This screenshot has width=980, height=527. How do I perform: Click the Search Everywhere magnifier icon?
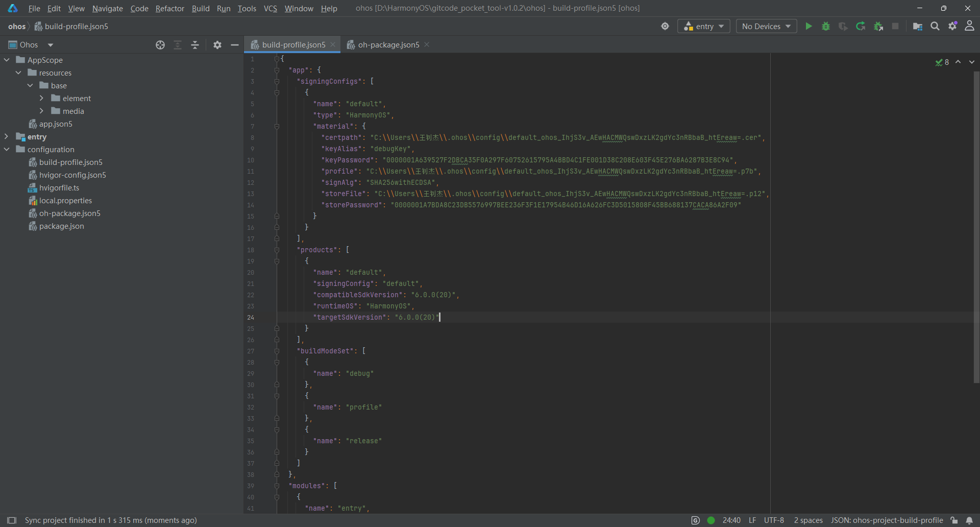click(x=935, y=26)
